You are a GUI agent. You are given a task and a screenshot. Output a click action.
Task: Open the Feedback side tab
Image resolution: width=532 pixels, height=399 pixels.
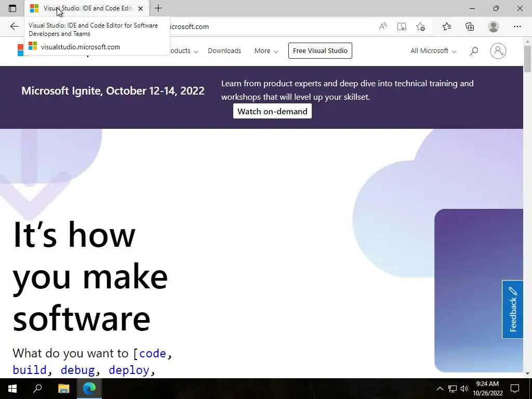pos(513,310)
